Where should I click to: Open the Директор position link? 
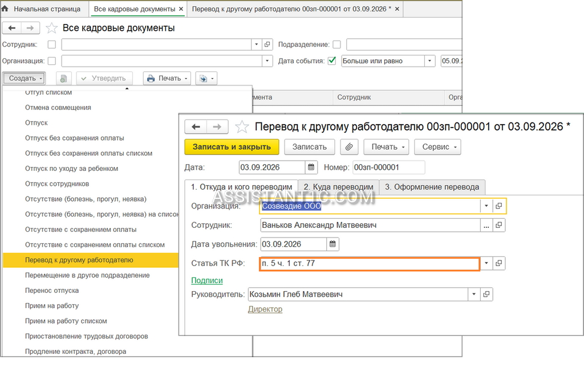coord(265,309)
